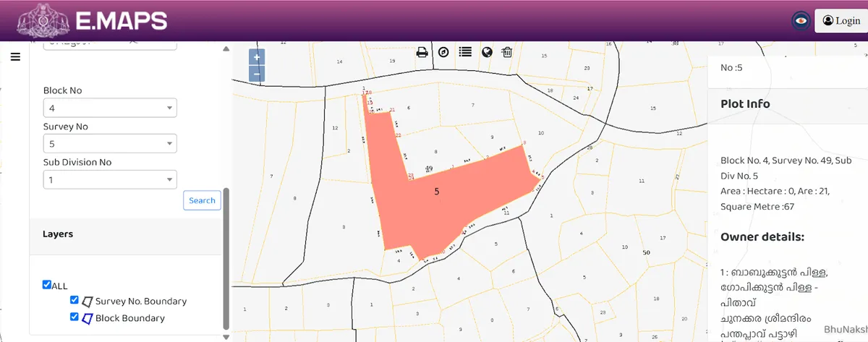Click the trash can clear icon
The width and height of the screenshot is (868, 342).
[507, 52]
